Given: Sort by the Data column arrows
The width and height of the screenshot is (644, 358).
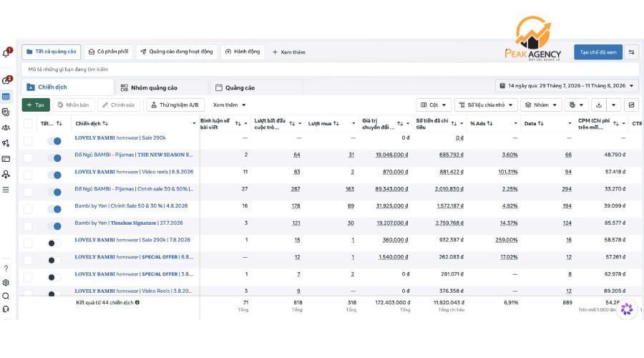Looking at the screenshot, I should coord(540,123).
